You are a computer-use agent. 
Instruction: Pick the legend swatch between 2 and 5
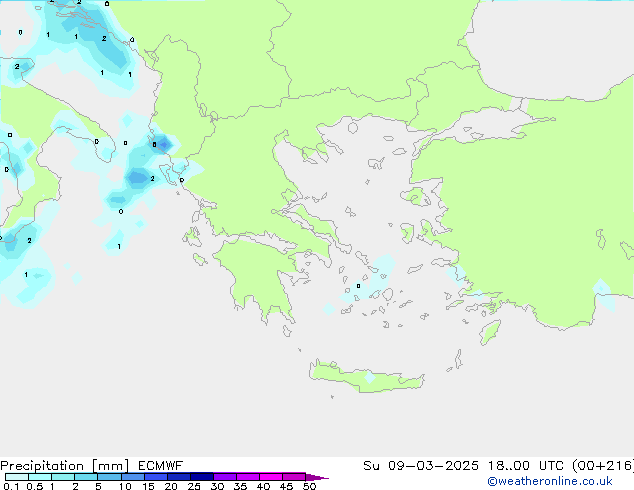click(x=86, y=477)
